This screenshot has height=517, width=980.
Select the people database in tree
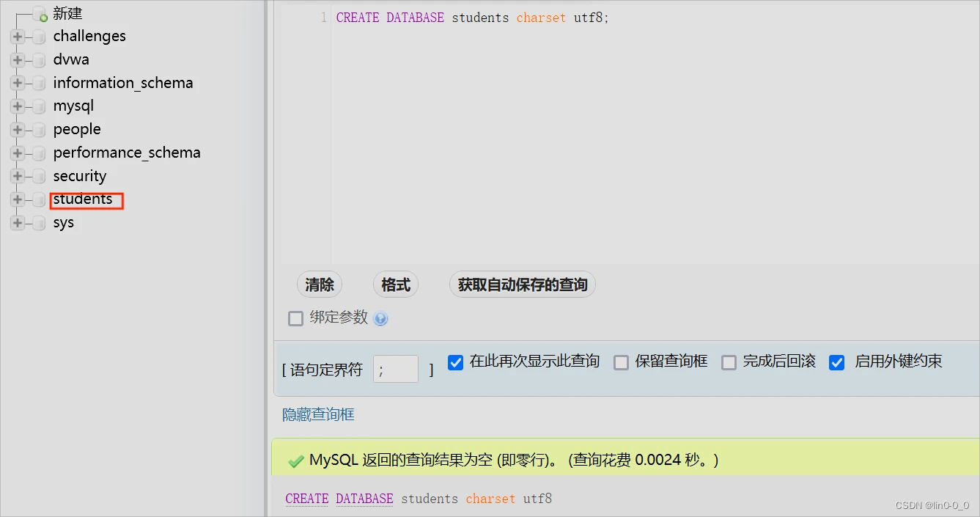coord(77,130)
